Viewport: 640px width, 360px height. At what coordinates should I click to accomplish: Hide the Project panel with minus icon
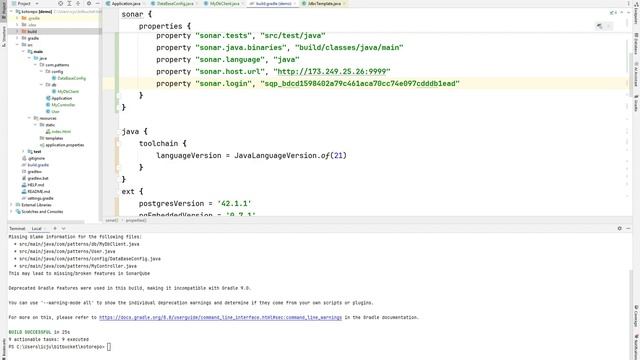pyautogui.click(x=98, y=3)
